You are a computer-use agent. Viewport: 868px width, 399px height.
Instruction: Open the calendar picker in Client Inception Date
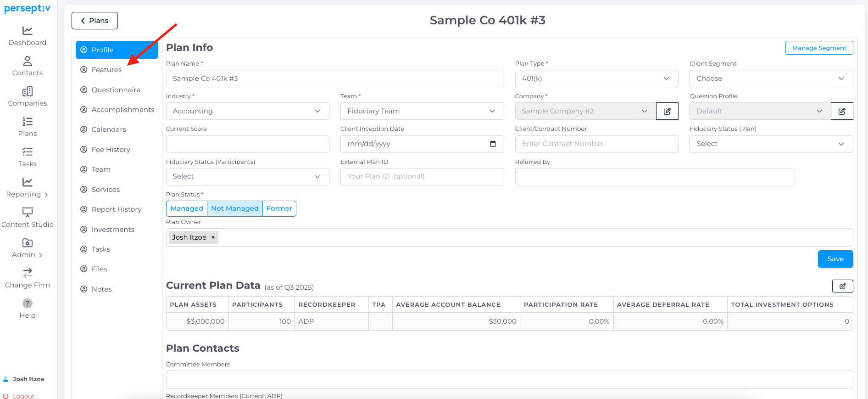point(493,144)
